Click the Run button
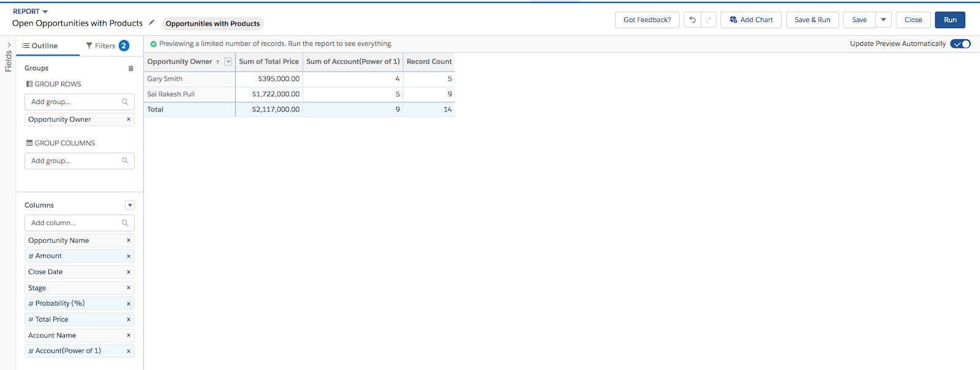This screenshot has height=370, width=980. [950, 20]
